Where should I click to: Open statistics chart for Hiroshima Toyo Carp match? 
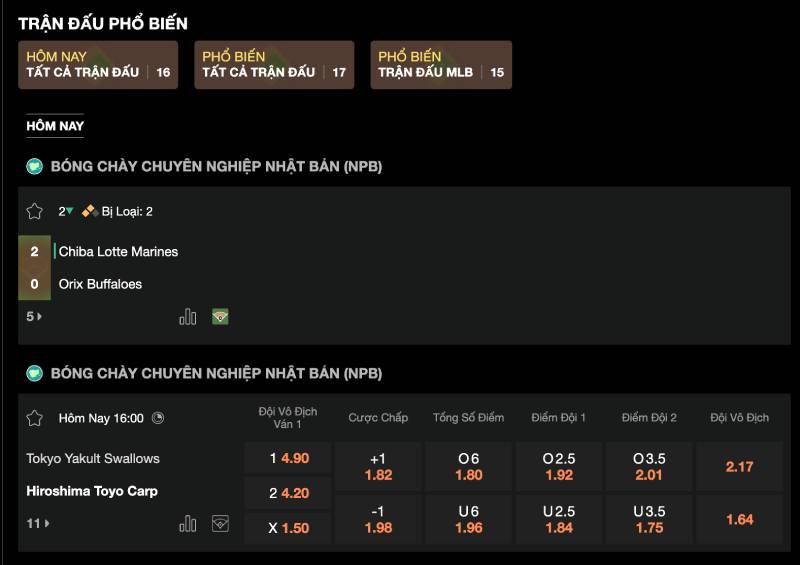click(188, 523)
